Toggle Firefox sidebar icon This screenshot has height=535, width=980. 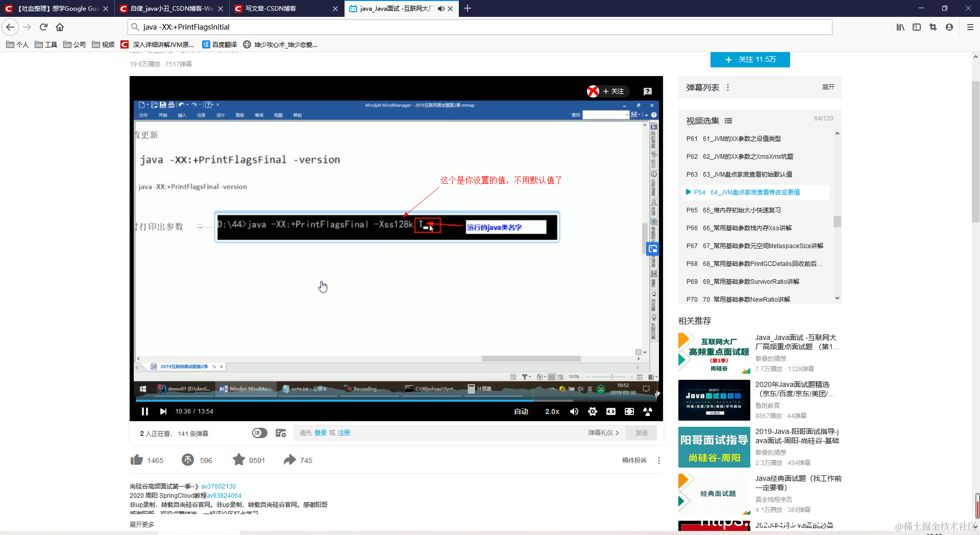click(917, 27)
